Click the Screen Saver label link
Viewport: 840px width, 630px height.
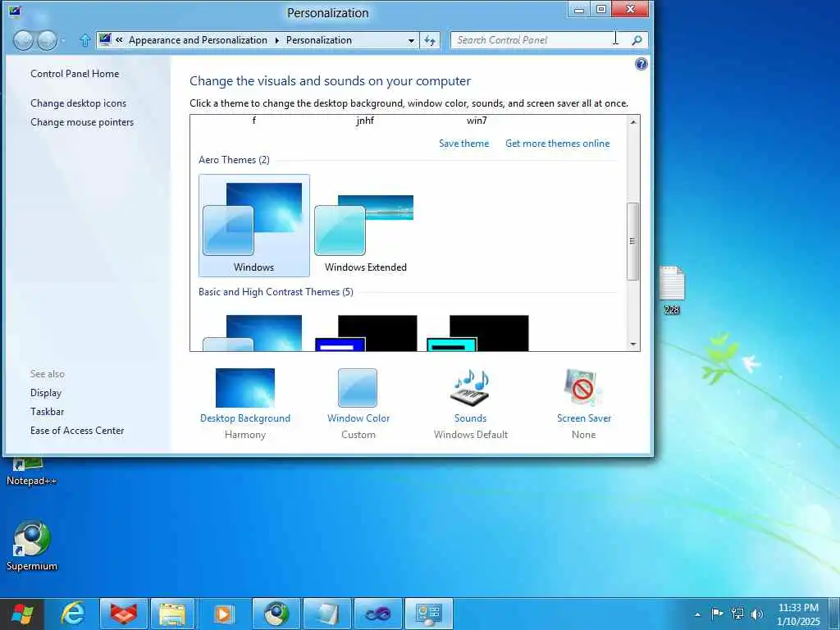[584, 418]
